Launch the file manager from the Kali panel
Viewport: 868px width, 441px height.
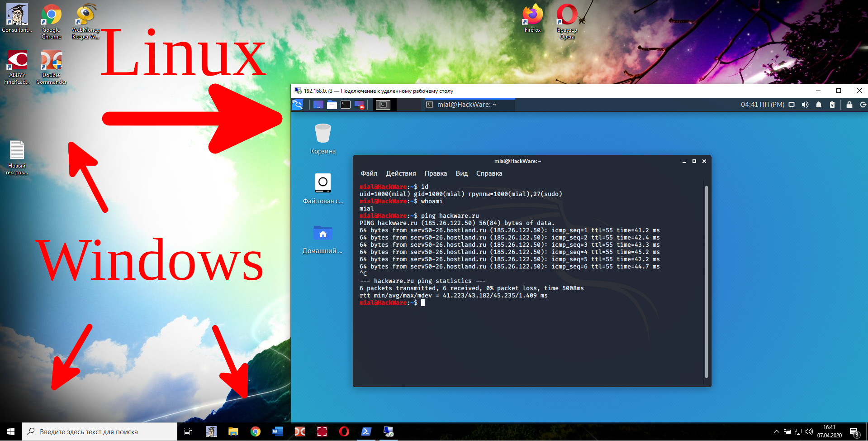(x=332, y=105)
